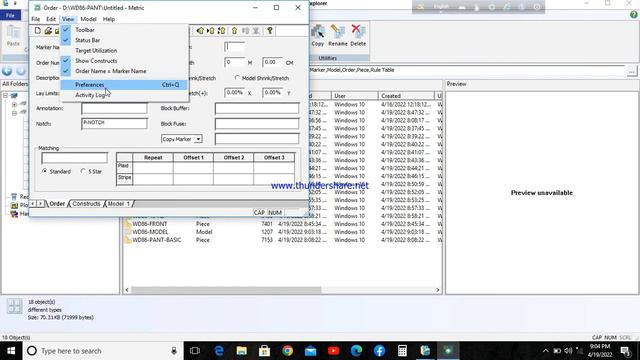Click the Notch input field

114,124
